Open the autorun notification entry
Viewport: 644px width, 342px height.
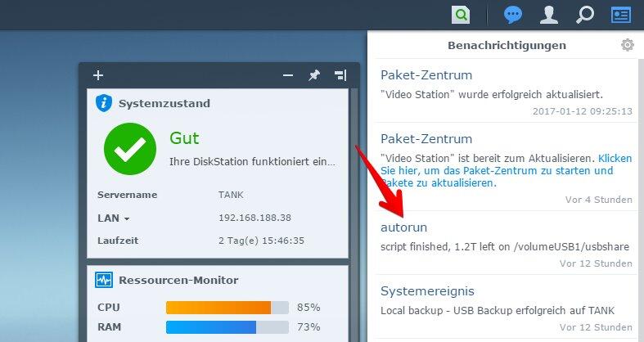404,227
